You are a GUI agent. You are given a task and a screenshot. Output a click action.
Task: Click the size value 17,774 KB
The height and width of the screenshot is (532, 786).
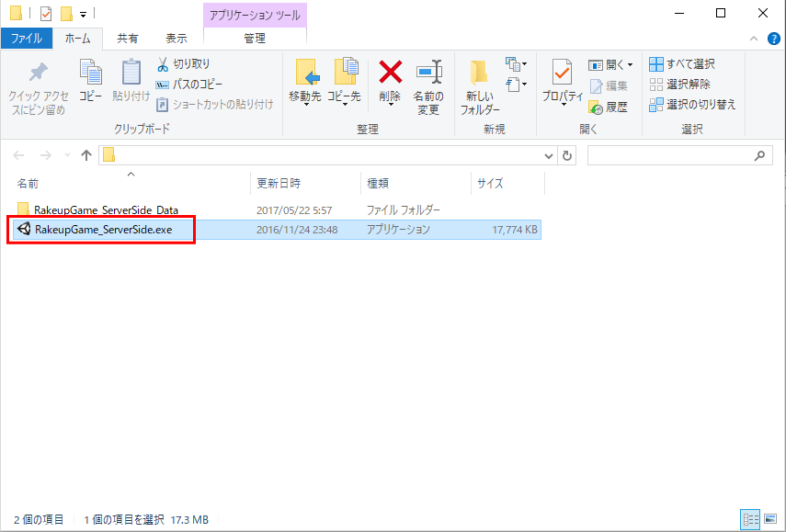[515, 230]
